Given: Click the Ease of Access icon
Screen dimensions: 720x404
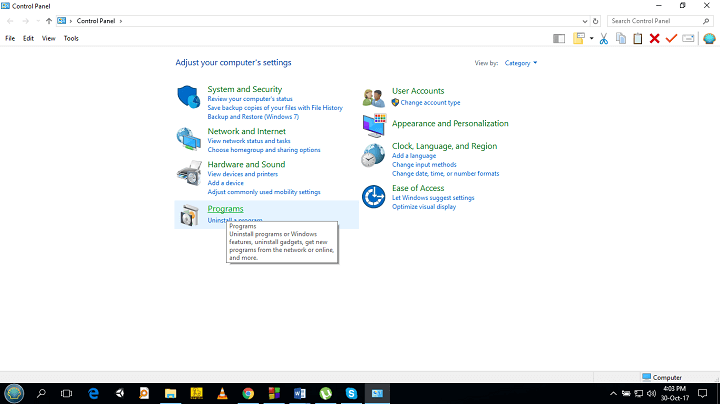Looking at the screenshot, I should pyautogui.click(x=373, y=197).
